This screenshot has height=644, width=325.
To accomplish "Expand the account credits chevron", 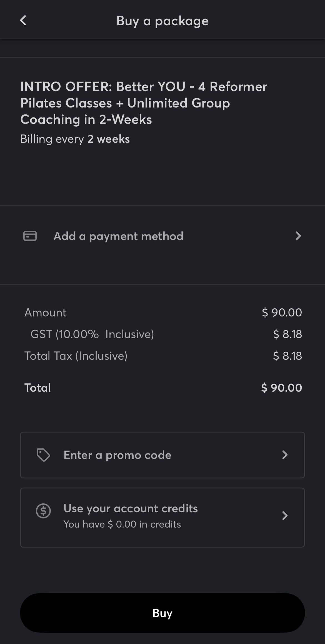I will click(x=285, y=516).
